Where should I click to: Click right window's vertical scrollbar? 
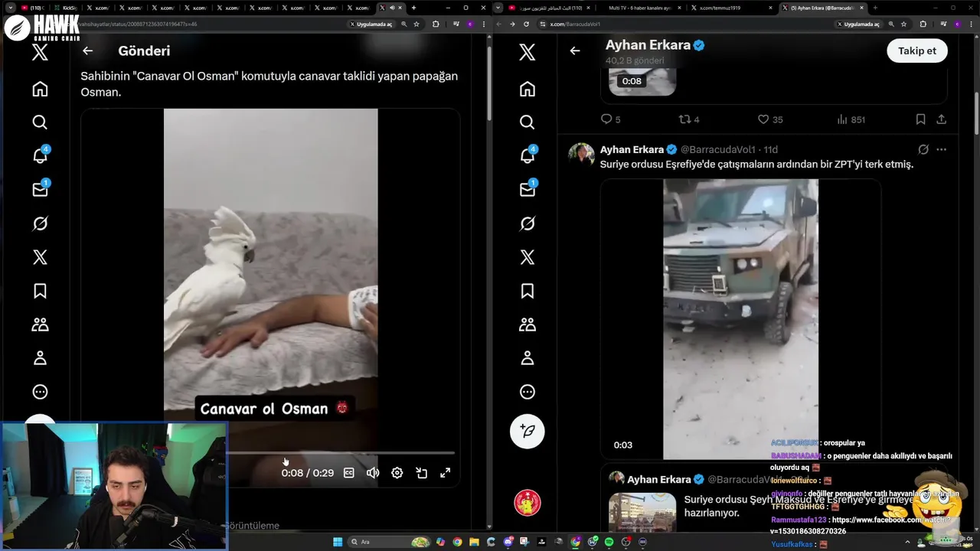click(976, 113)
